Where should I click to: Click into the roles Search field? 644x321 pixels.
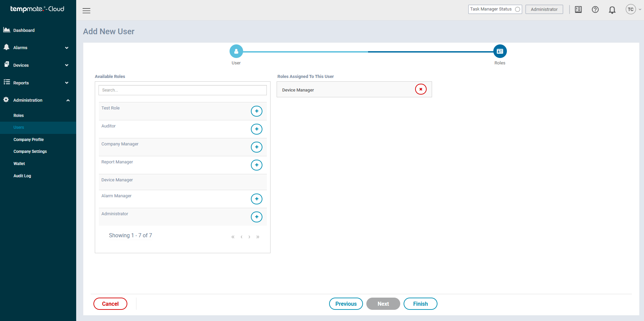(x=183, y=90)
